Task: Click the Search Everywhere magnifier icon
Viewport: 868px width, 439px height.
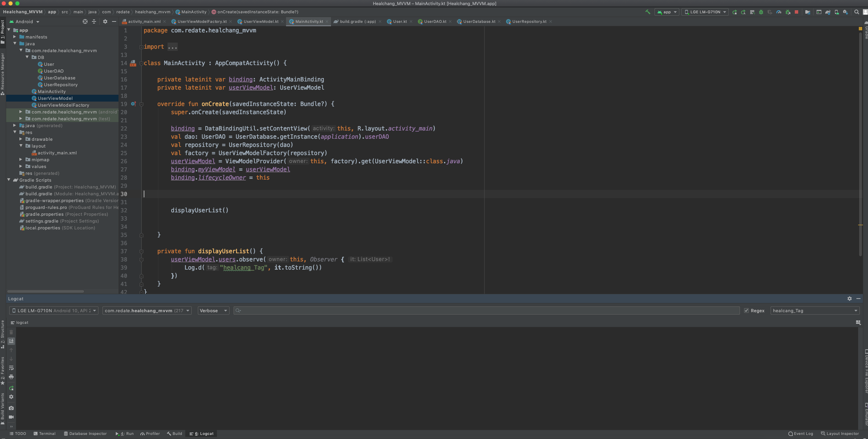Action: click(x=857, y=12)
